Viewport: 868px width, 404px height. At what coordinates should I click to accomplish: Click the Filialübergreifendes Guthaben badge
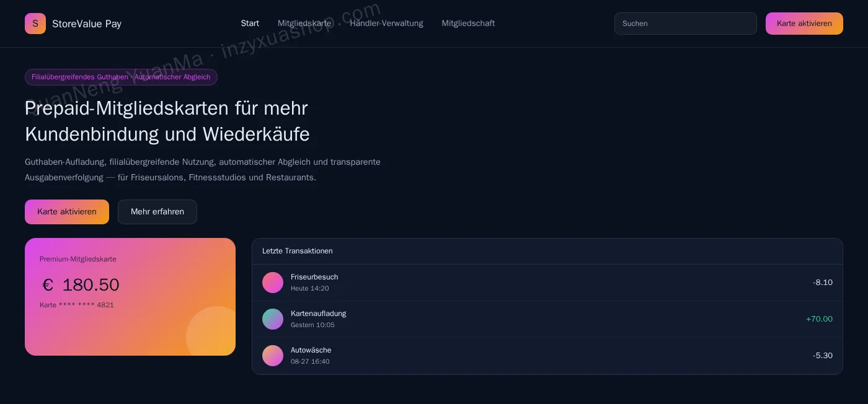coord(121,77)
